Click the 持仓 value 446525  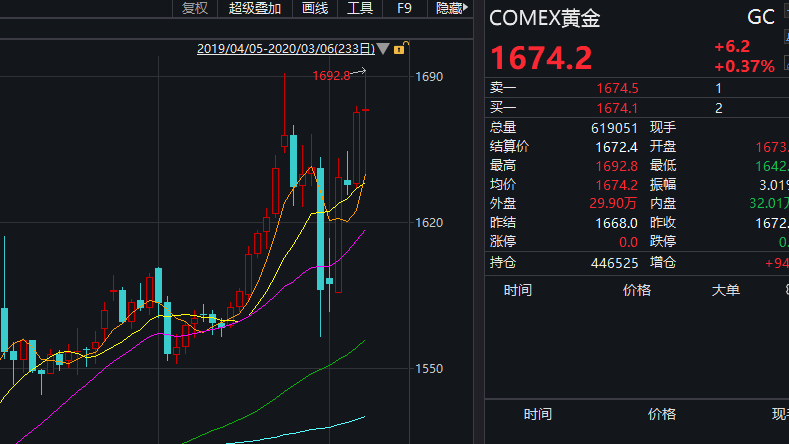click(x=614, y=263)
